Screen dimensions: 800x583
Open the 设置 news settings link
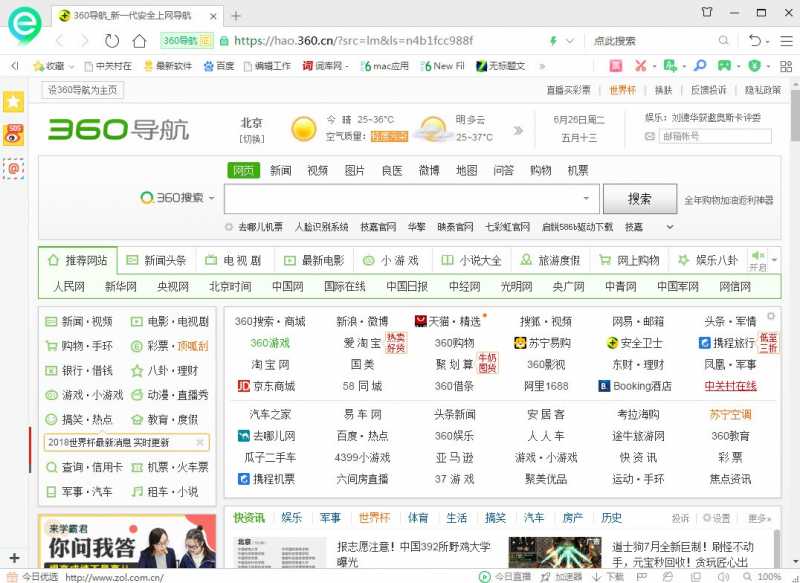[x=716, y=518]
